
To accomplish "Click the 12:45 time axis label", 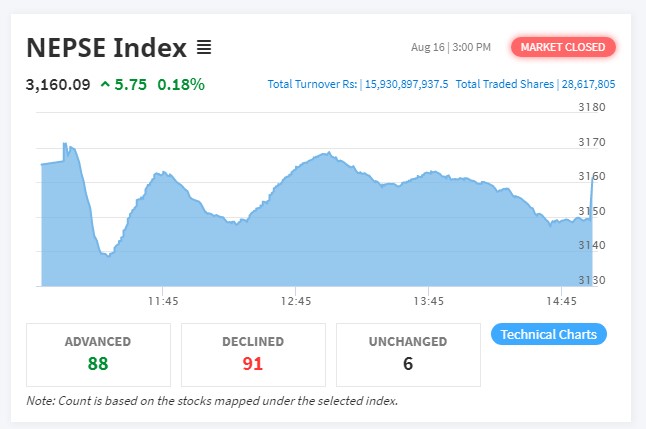I will [296, 300].
